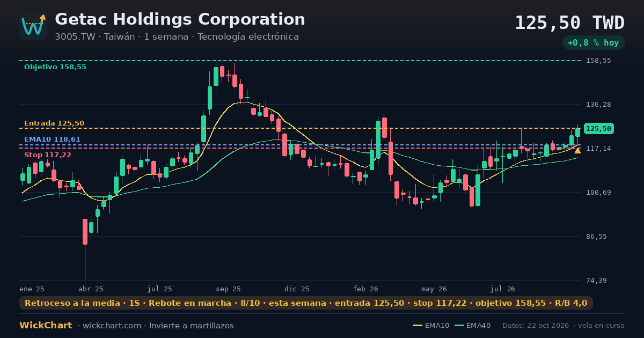644x338 pixels.
Task: Click the EMA10 legend entry
Action: 431,326
